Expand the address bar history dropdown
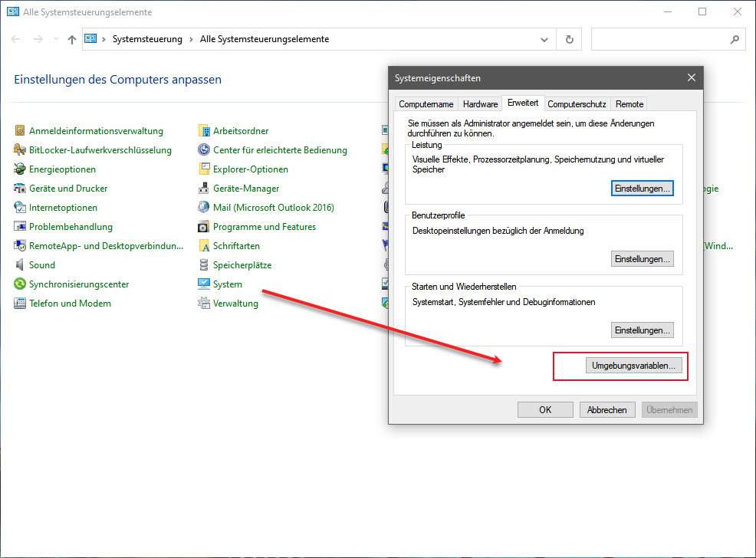This screenshot has width=756, height=558. 544,40
